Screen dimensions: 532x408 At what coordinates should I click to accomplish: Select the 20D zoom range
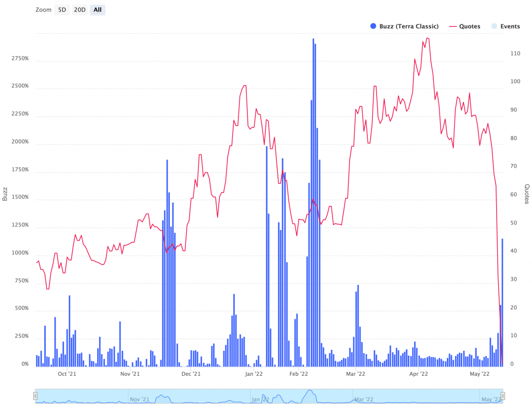[x=79, y=10]
